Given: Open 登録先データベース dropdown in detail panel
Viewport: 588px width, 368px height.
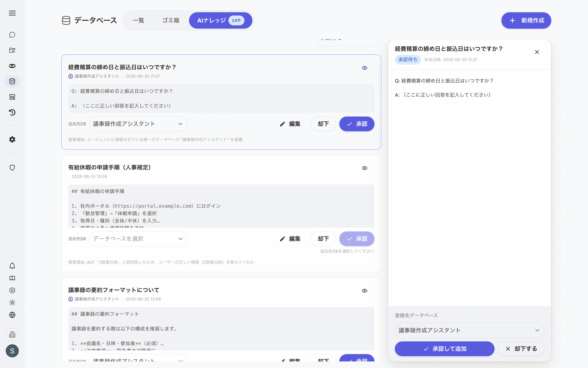Looking at the screenshot, I should (x=469, y=330).
